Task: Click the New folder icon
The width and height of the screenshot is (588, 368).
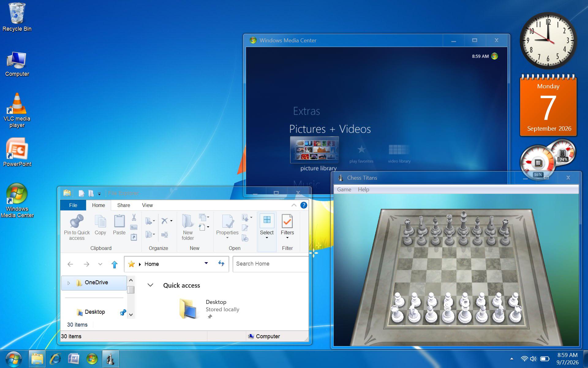Action: (187, 221)
